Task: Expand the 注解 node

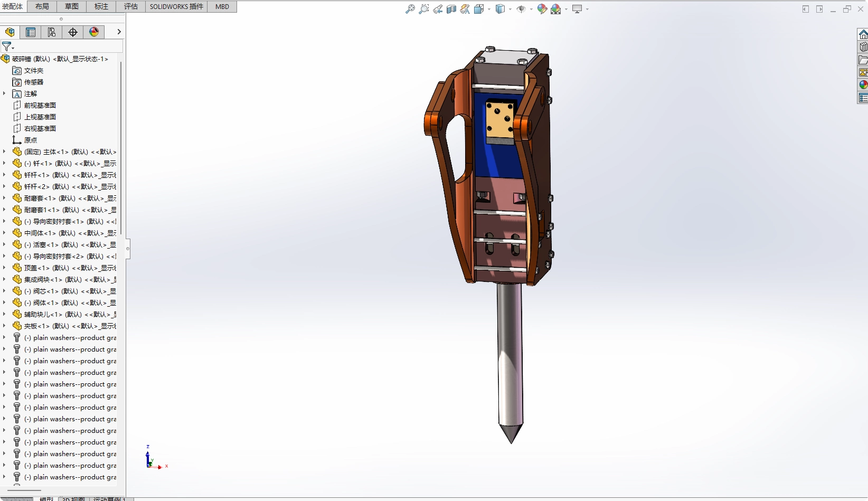Action: click(4, 93)
